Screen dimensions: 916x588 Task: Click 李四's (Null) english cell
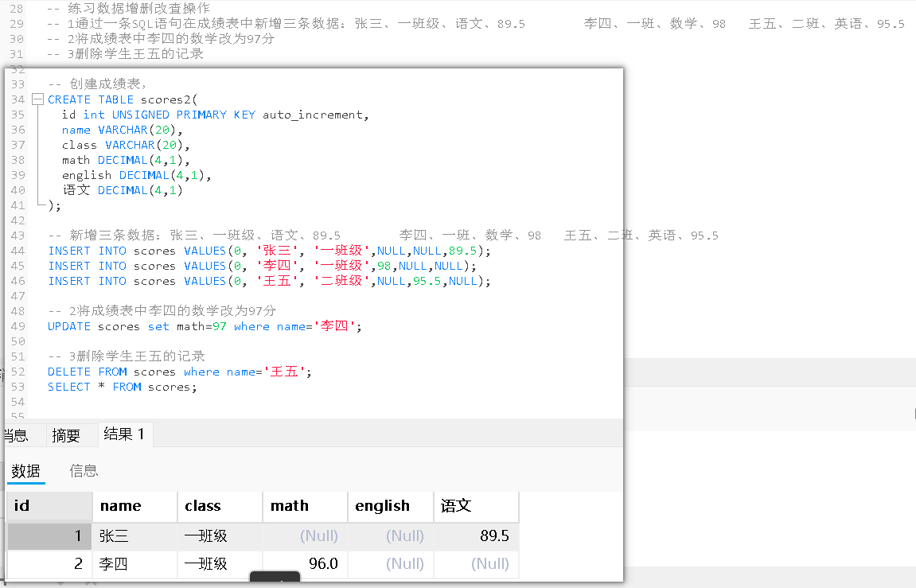tap(406, 563)
